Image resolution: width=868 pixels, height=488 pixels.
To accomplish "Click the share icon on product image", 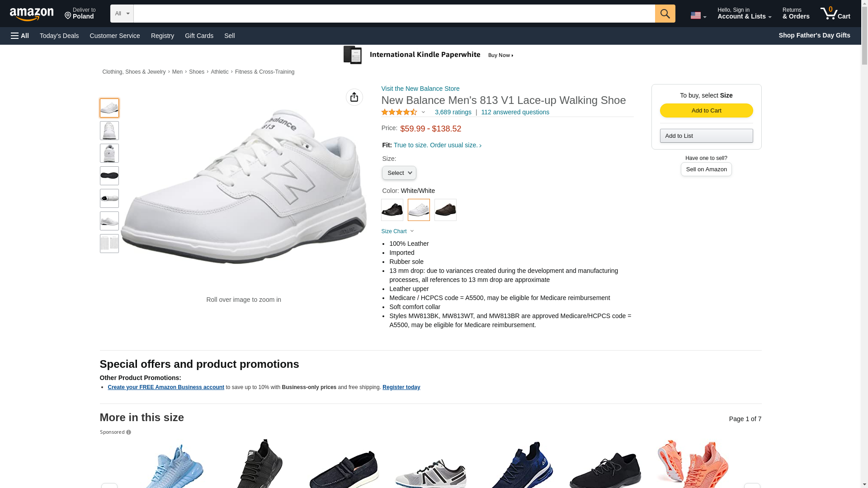I will [354, 97].
